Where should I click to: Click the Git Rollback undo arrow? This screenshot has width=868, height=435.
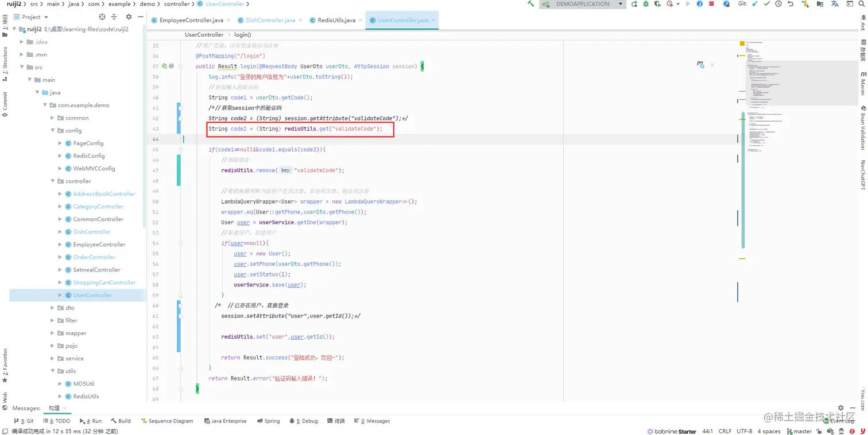790,4
